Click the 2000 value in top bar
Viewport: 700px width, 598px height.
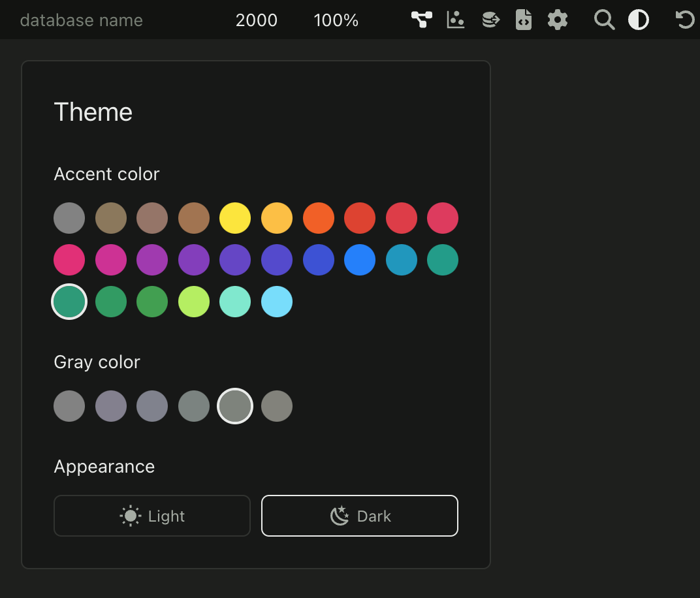(256, 20)
